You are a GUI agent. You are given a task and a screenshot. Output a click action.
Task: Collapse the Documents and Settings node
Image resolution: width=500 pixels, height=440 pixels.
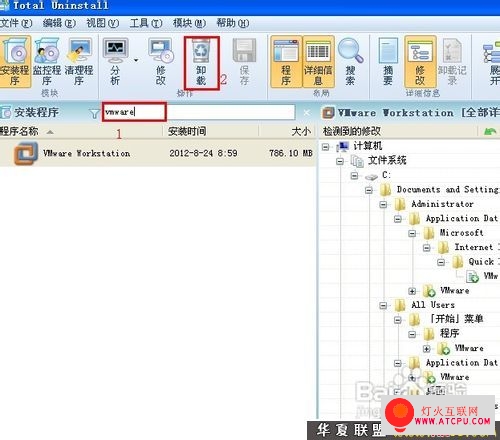tap(369, 190)
